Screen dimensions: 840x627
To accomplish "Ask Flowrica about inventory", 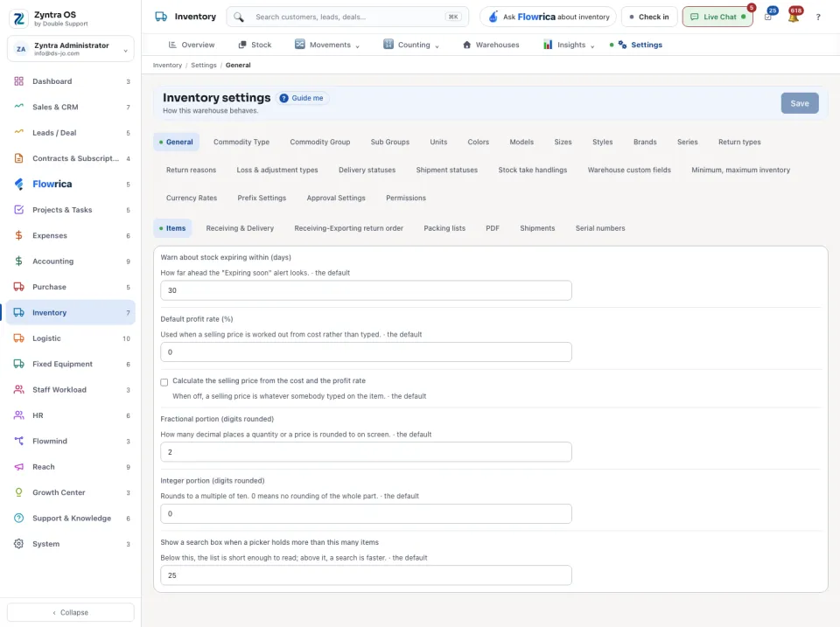I will [548, 17].
